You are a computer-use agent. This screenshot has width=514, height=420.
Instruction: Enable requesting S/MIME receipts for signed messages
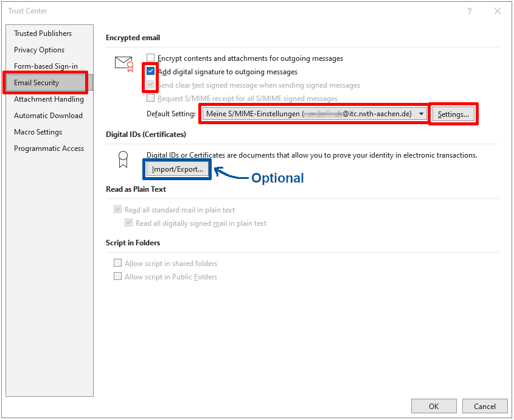(150, 98)
